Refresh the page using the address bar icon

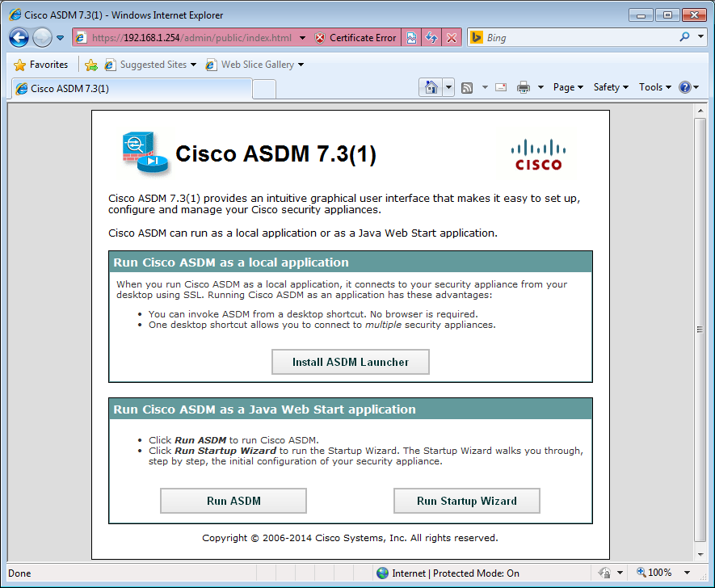click(431, 38)
